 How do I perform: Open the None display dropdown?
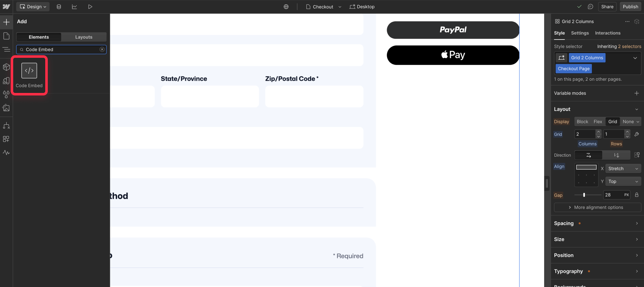(x=631, y=122)
